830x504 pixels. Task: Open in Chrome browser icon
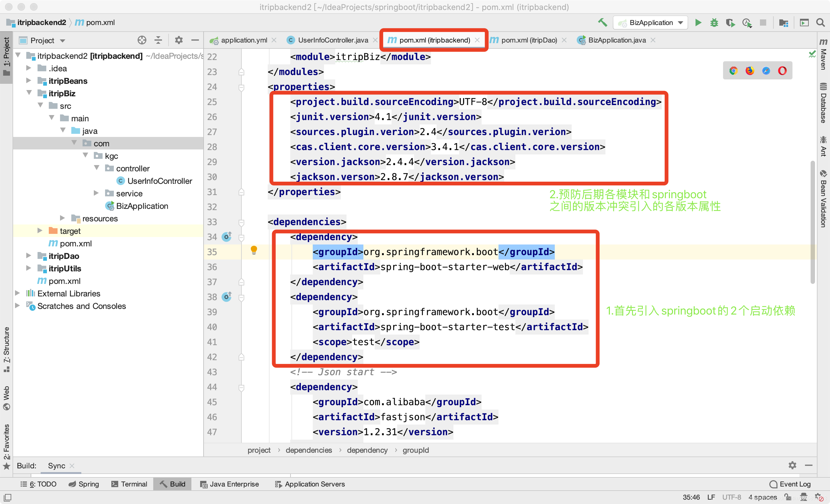tap(733, 71)
